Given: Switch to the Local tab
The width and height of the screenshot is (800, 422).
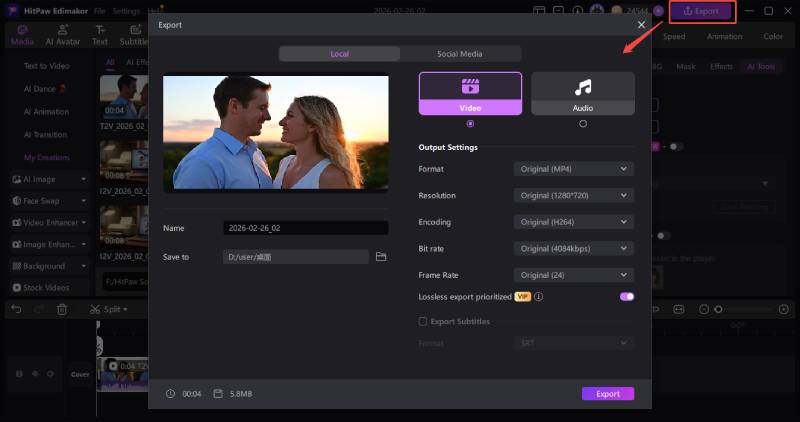Looking at the screenshot, I should pos(339,54).
